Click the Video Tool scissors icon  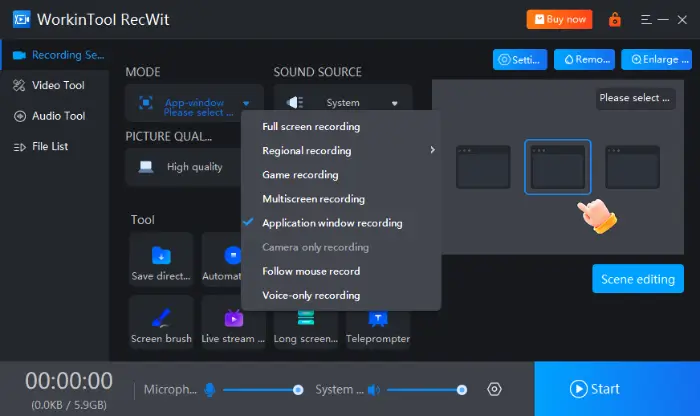(x=19, y=85)
